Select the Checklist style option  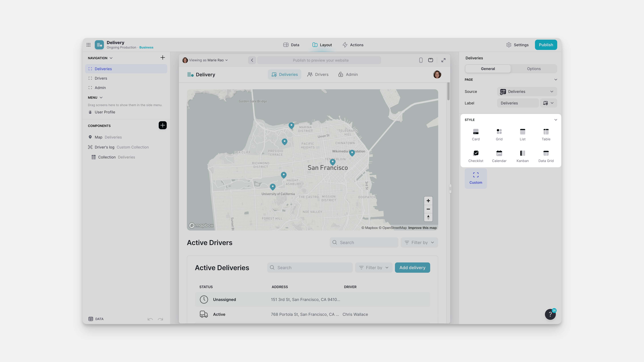pos(476,156)
